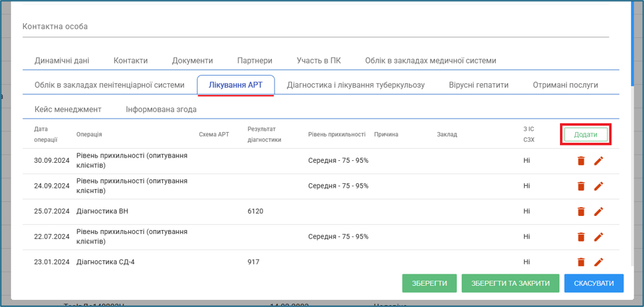Image resolution: width=644 pixels, height=307 pixels.
Task: Click the dialog's vertical scrollbar
Action: click(631, 43)
